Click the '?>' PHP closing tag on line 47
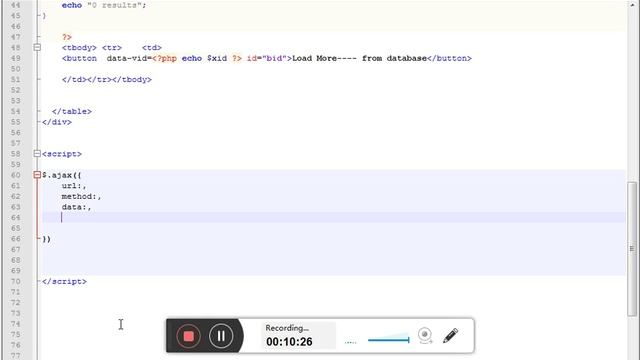This screenshot has width=640, height=360. [x=67, y=37]
